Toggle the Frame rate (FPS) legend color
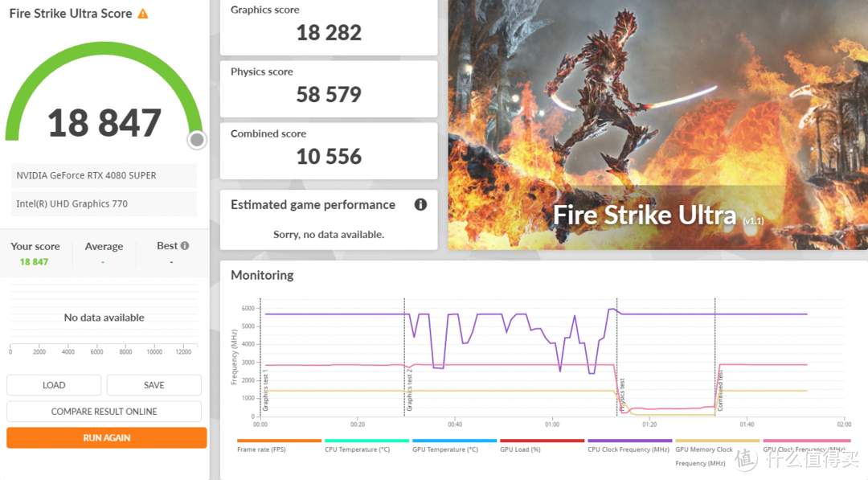Image resolution: width=868 pixels, height=480 pixels. [x=279, y=441]
